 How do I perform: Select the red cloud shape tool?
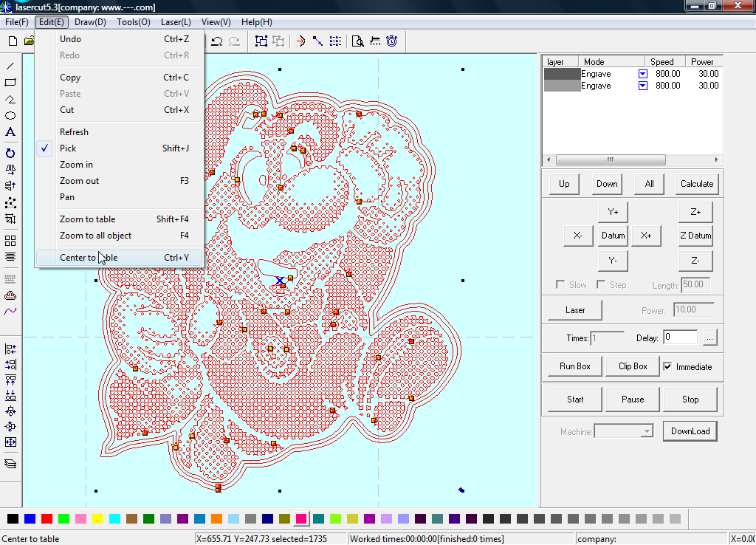[10, 295]
